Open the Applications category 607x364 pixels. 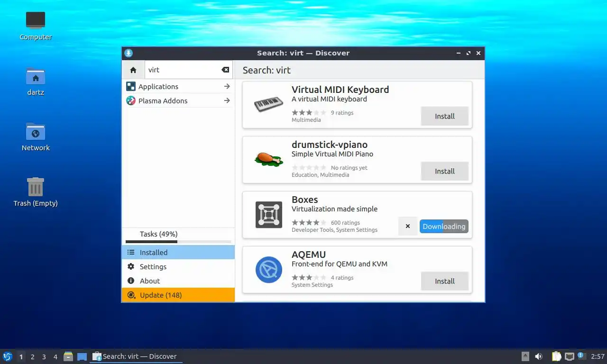pos(178,86)
